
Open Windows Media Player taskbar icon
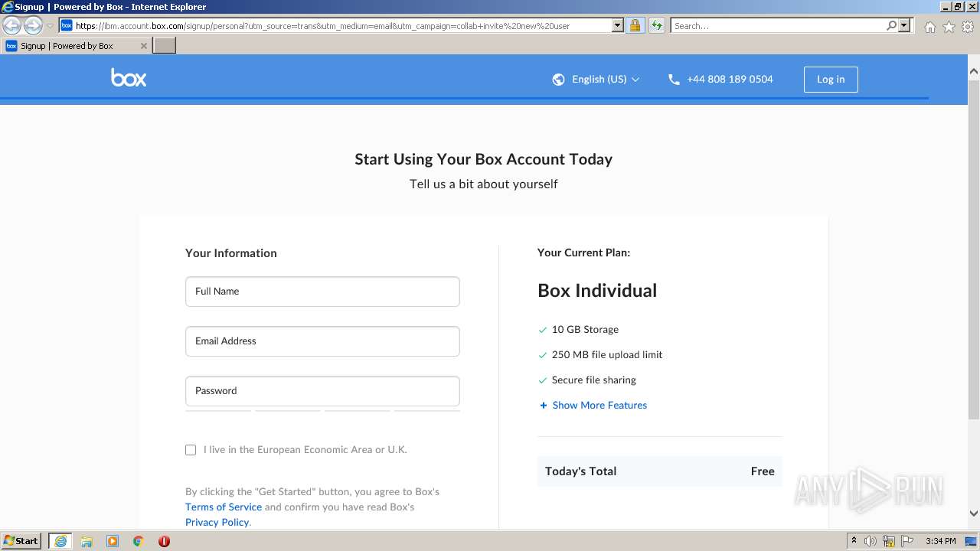113,541
